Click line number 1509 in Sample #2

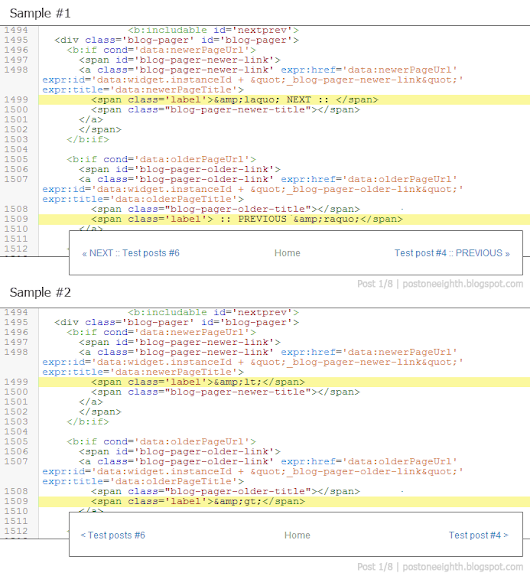(16, 501)
